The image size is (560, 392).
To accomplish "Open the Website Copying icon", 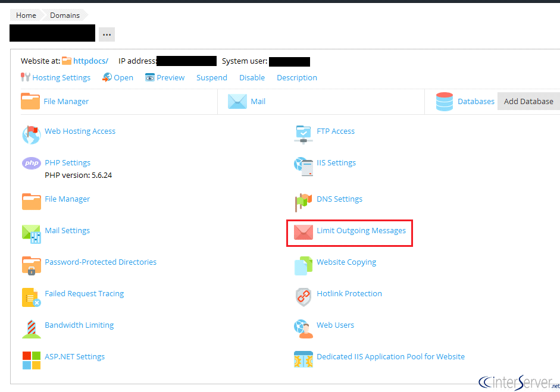I will 304,265.
